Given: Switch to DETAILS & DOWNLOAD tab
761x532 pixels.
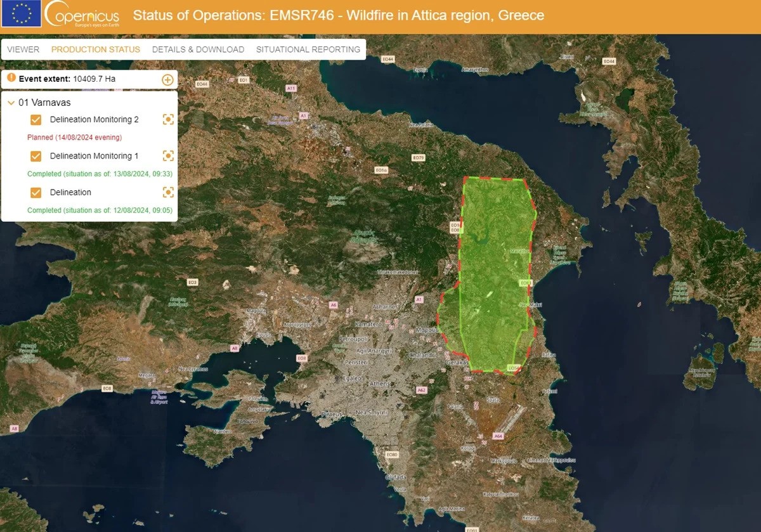Looking at the screenshot, I should pyautogui.click(x=198, y=49).
